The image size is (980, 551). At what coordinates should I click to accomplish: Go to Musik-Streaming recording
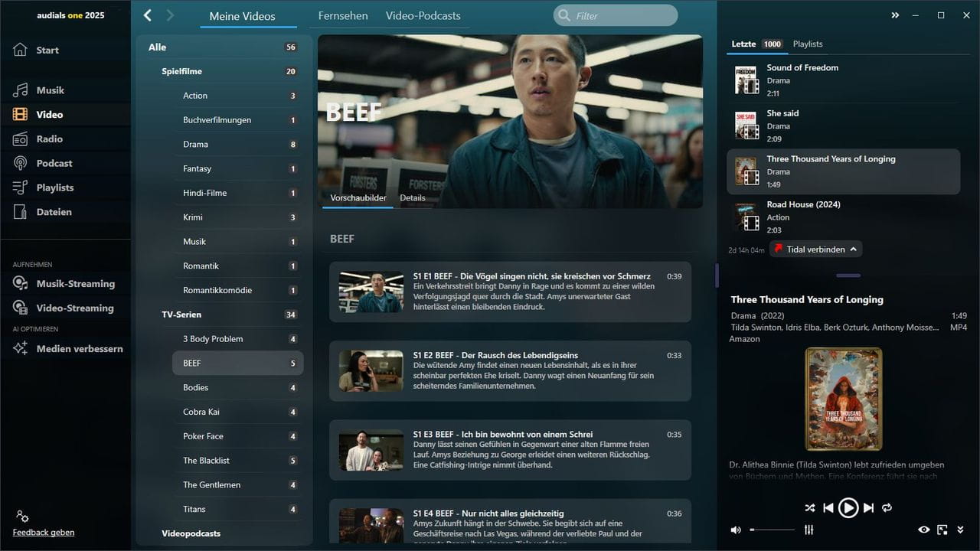[75, 283]
